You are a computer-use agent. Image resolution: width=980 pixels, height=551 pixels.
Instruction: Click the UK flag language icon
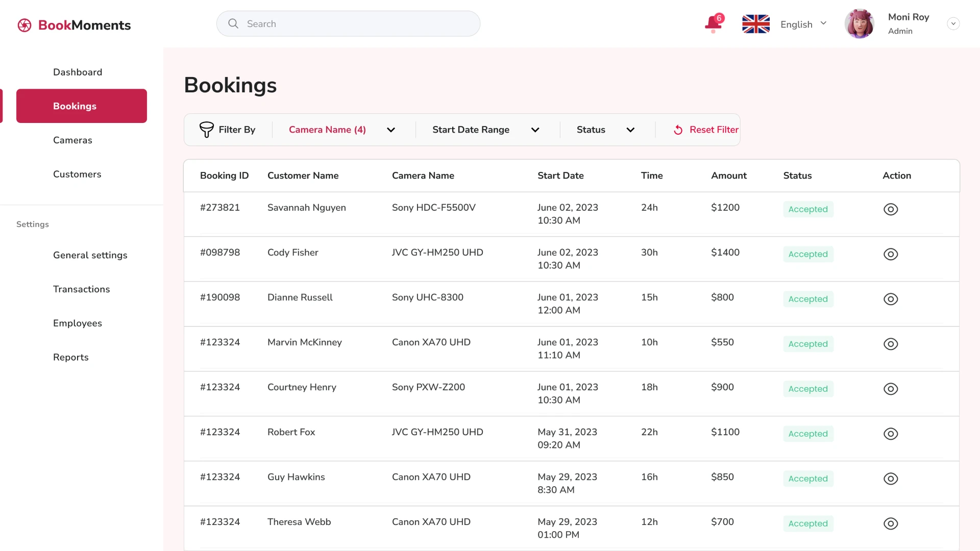coord(756,23)
